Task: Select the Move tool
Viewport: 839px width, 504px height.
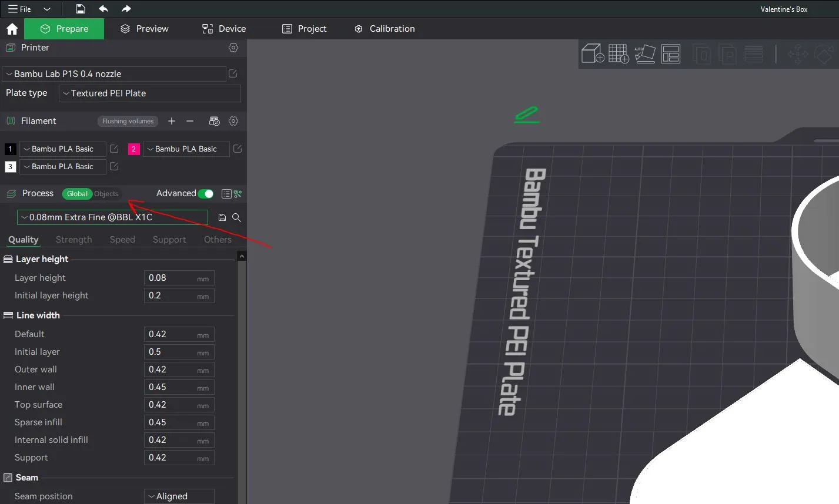Action: [798, 54]
